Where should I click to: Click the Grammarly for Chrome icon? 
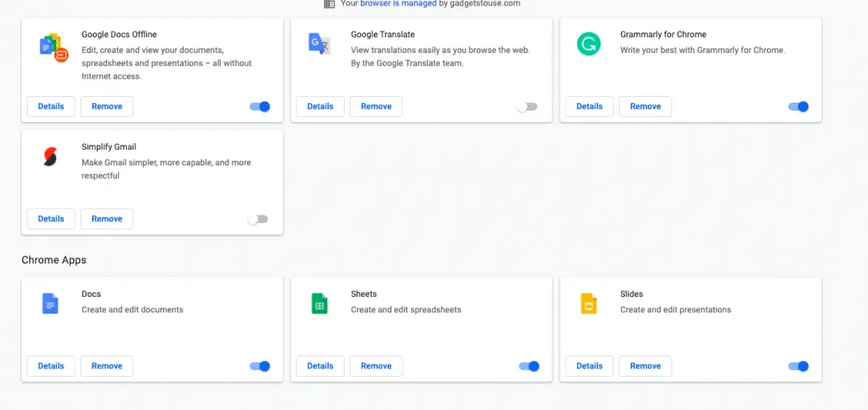click(x=588, y=44)
